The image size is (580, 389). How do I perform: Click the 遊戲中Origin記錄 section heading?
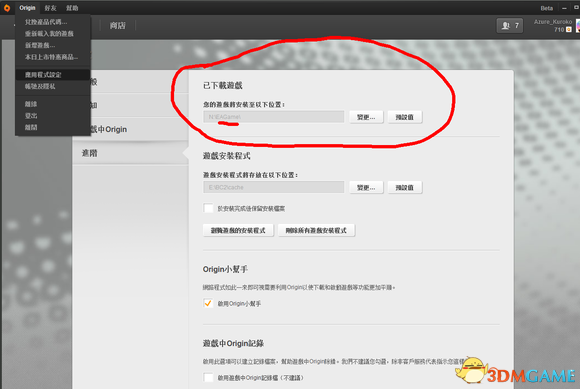tap(233, 344)
